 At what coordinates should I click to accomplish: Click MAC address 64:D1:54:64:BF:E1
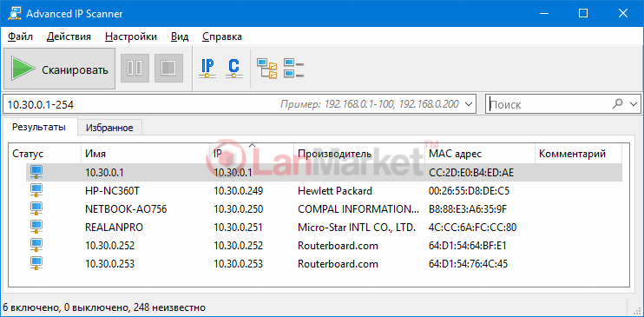pos(468,246)
